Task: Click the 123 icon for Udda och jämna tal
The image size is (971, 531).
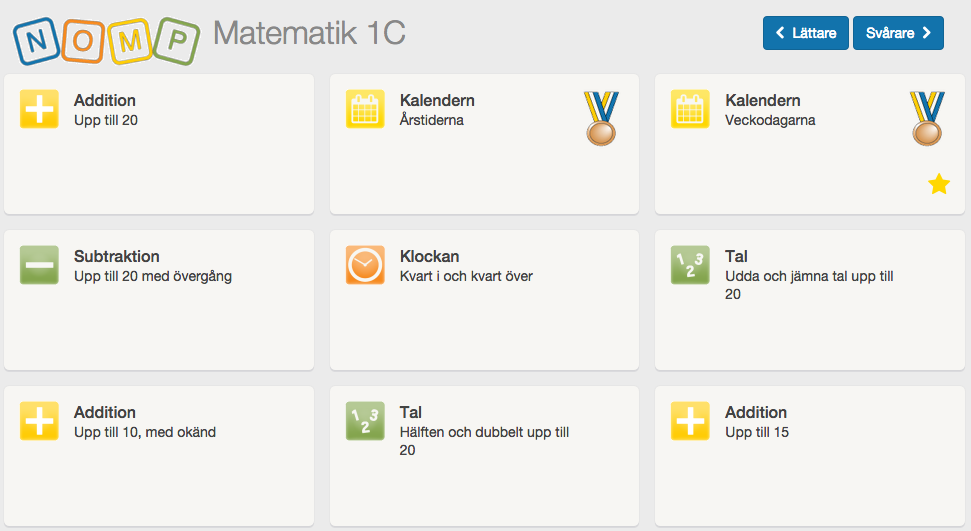Action: (690, 265)
